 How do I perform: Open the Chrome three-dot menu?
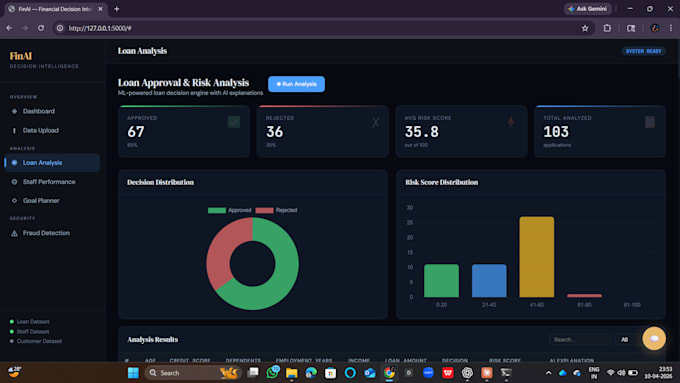pos(671,28)
